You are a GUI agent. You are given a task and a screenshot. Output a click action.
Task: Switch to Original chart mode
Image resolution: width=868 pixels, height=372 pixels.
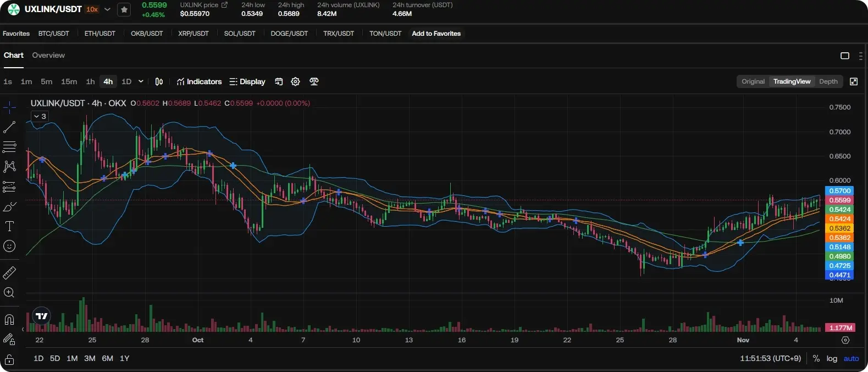coord(753,81)
